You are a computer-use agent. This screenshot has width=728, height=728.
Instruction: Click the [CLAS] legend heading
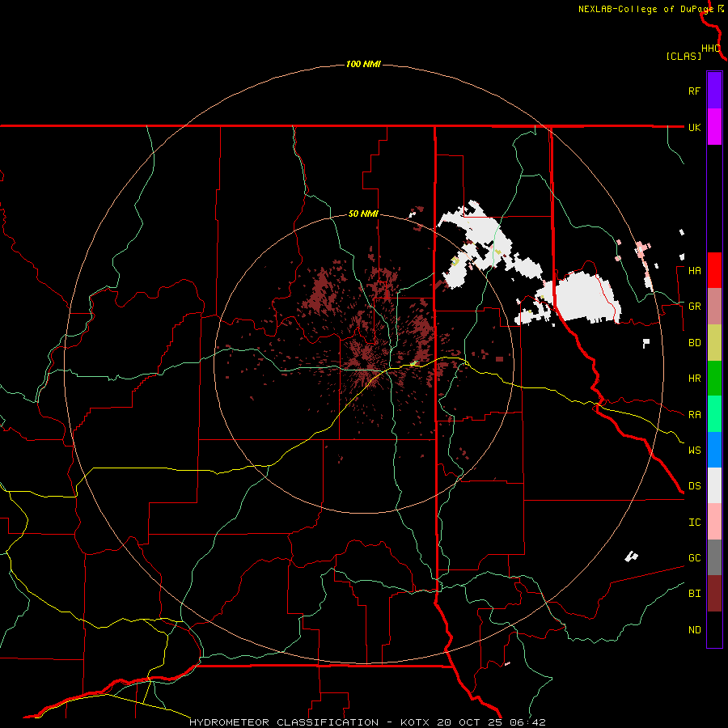[684, 56]
